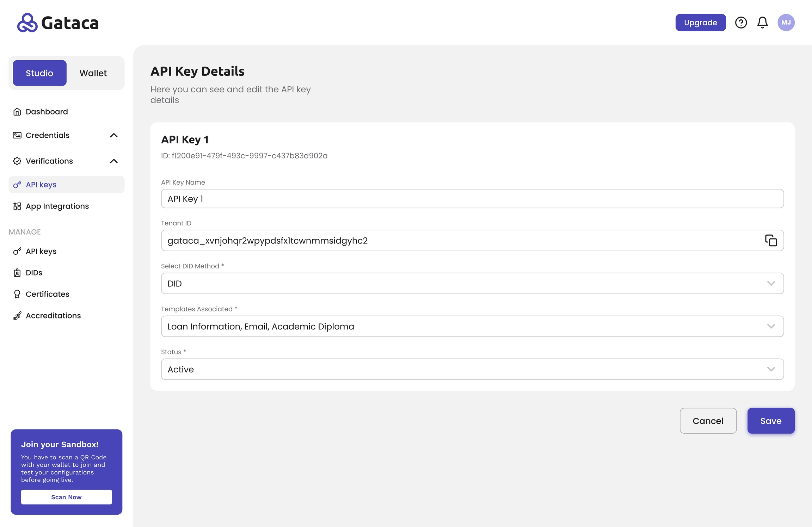812x527 pixels.
Task: Click the Save button
Action: (771, 421)
